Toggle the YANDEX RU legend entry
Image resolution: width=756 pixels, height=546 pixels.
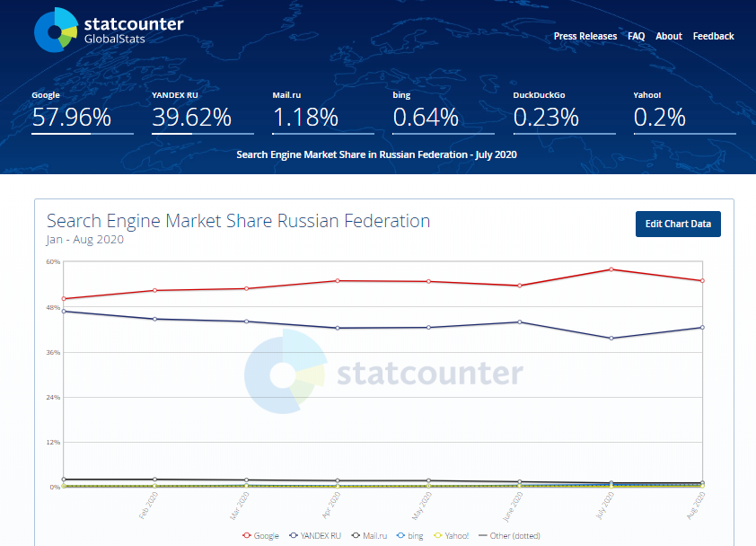[x=315, y=535]
